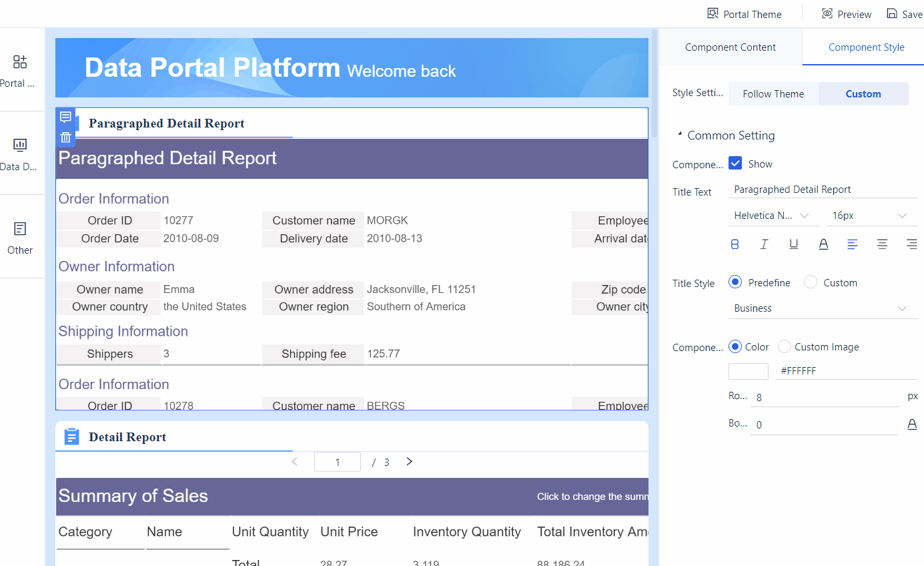
Task: Align title text left
Action: point(853,244)
